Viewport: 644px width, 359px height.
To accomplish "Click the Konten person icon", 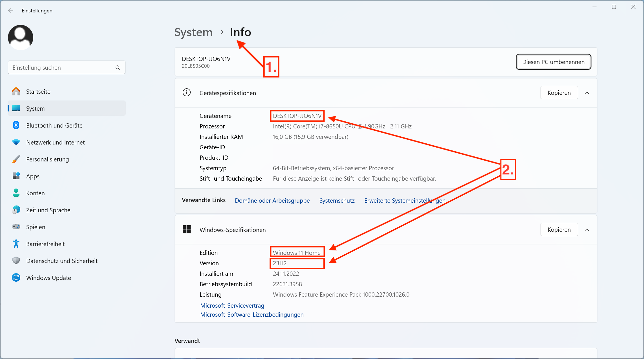I will pyautogui.click(x=16, y=193).
